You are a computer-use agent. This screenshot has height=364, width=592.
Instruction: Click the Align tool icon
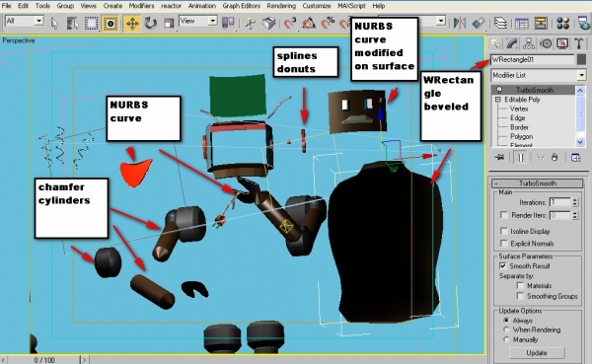coord(478,24)
